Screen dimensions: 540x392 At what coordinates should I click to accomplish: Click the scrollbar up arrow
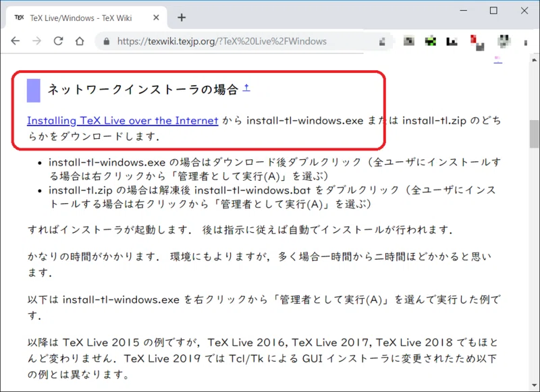534,60
